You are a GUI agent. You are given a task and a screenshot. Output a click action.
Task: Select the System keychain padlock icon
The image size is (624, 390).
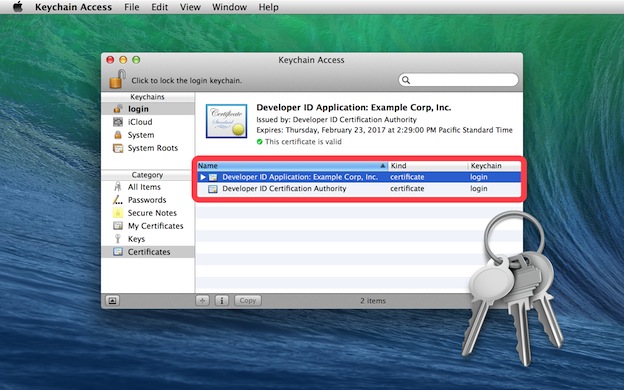118,135
